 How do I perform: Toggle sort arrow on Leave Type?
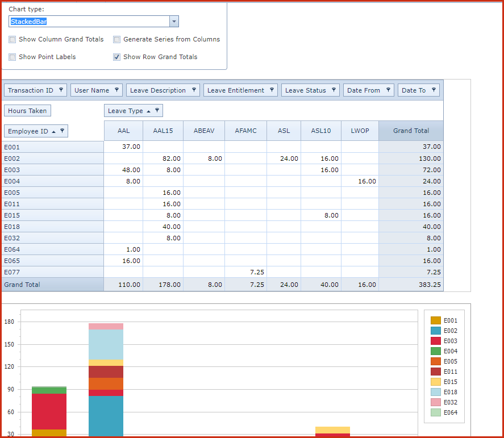tap(148, 111)
